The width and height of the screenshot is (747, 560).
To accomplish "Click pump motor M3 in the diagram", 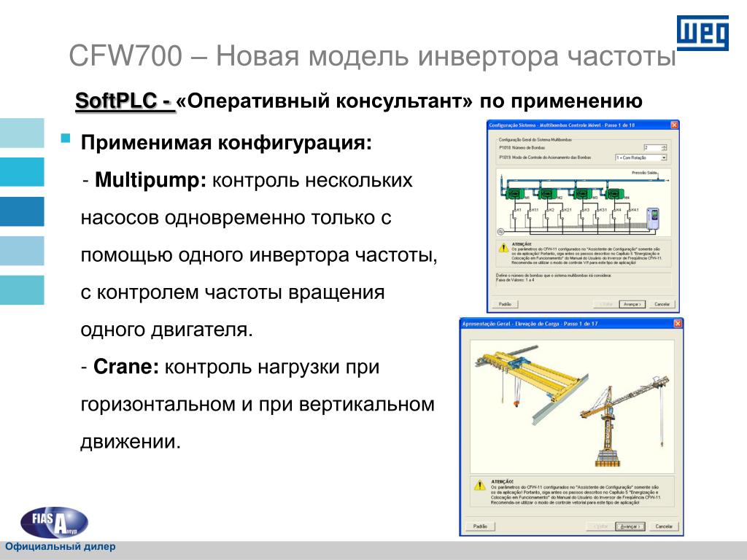I will click(583, 194).
